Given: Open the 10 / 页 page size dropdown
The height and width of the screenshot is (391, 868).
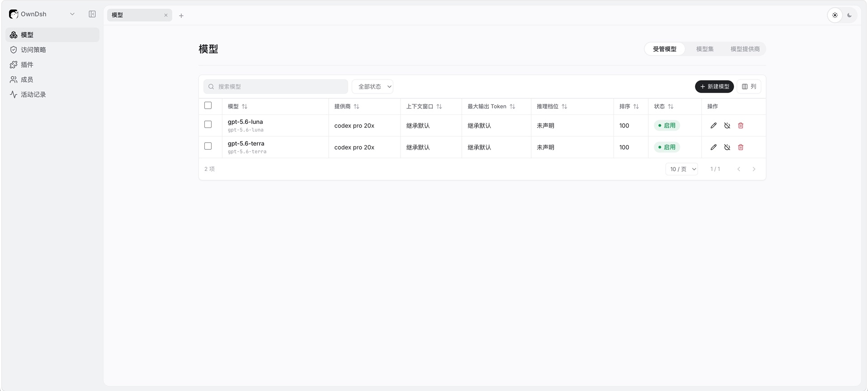Looking at the screenshot, I should click(682, 169).
